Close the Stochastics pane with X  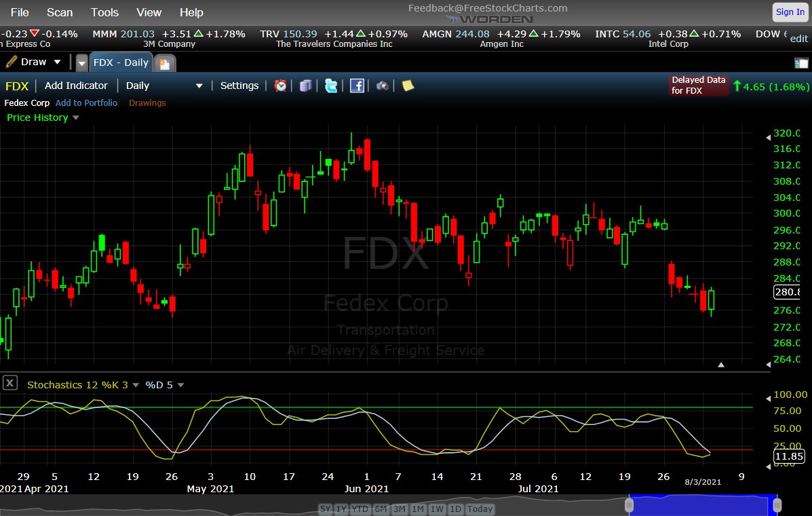click(10, 383)
